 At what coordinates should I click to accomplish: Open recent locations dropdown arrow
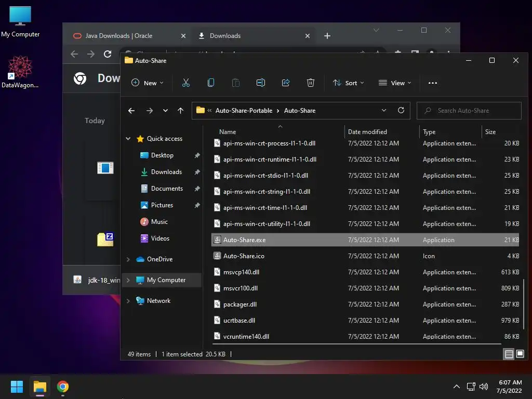click(x=165, y=111)
